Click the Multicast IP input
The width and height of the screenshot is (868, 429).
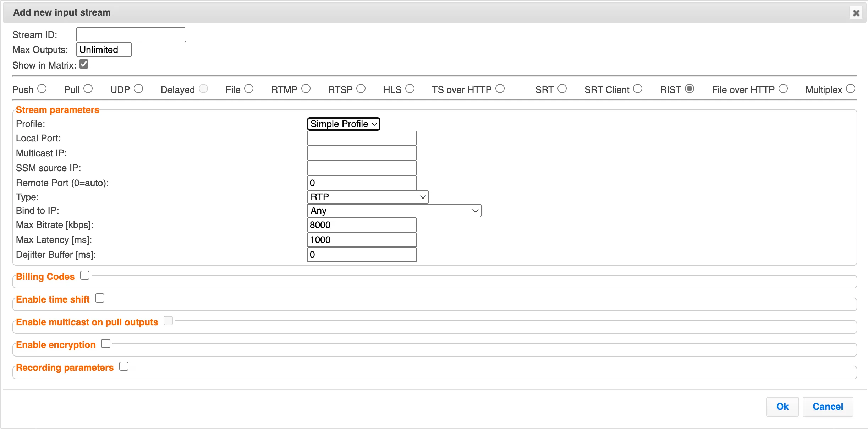point(362,153)
